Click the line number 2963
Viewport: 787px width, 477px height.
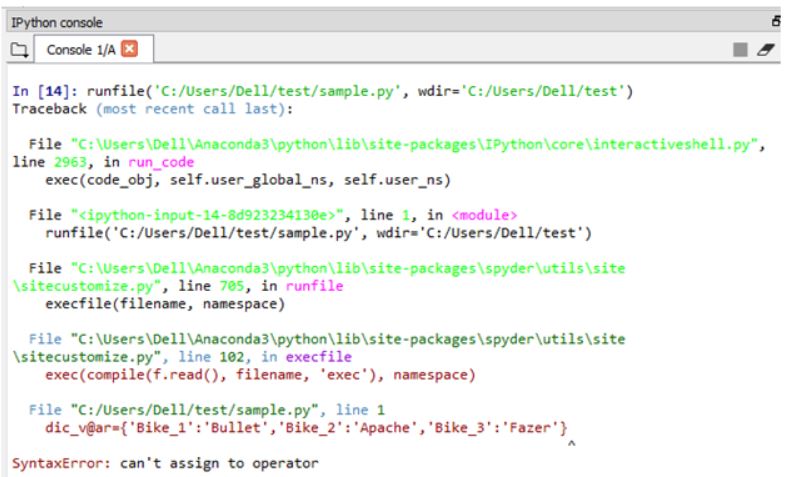(70, 162)
